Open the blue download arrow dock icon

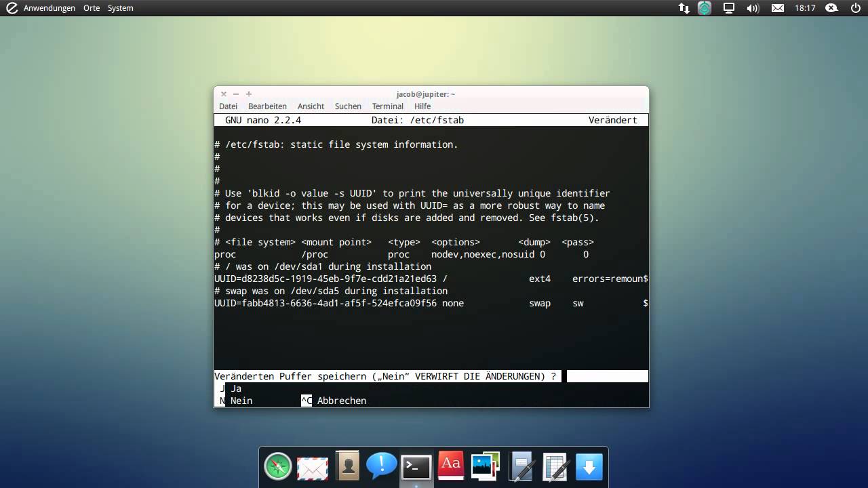pyautogui.click(x=589, y=466)
